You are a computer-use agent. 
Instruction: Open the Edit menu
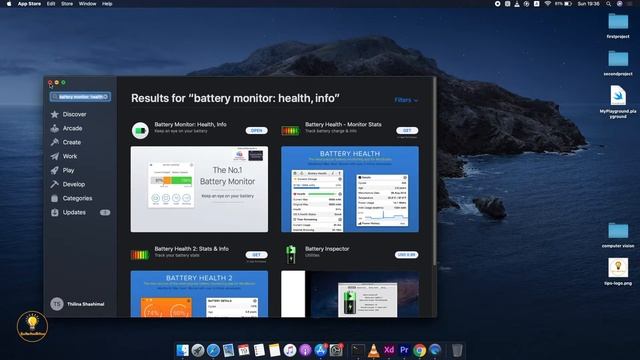coord(51,4)
